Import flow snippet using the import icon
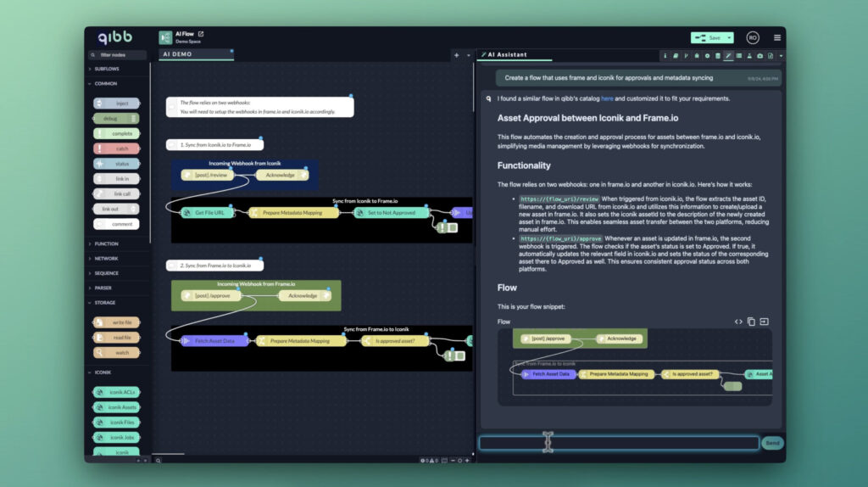This screenshot has width=868, height=487. tap(764, 322)
